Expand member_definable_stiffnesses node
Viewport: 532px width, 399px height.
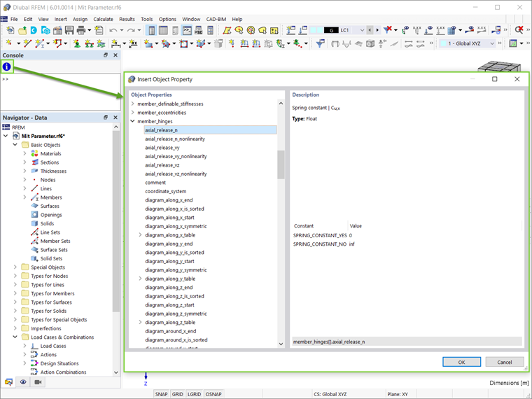pos(133,104)
